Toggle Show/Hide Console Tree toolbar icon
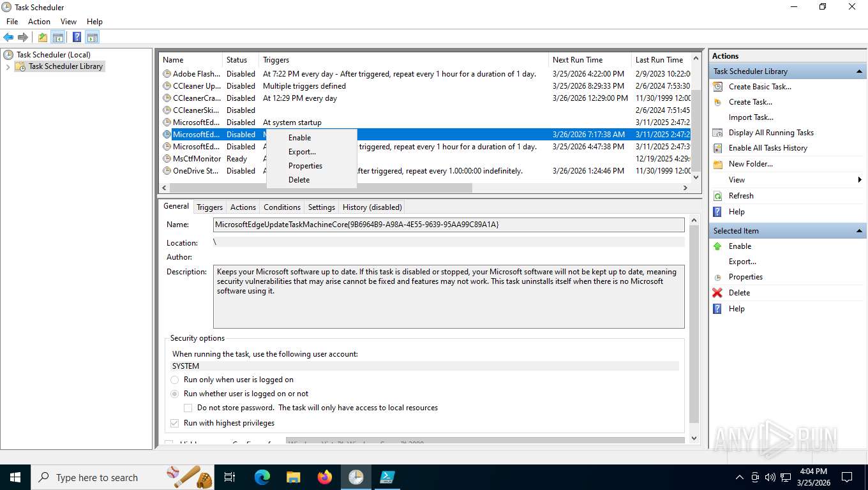This screenshot has height=490, width=868. (x=58, y=37)
